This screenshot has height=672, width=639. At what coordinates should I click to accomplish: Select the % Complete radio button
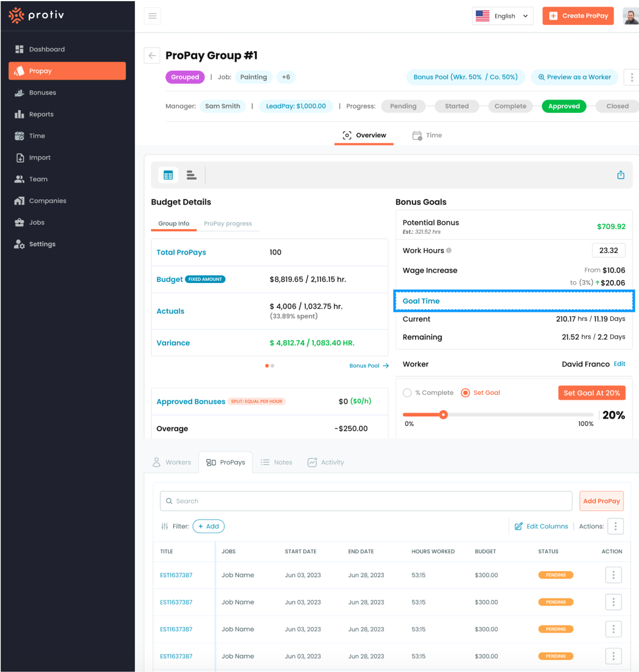coord(407,393)
